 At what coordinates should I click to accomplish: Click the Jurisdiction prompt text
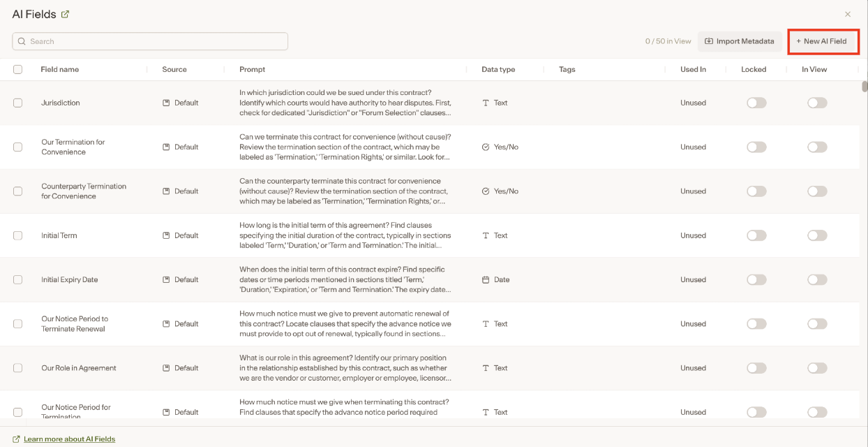[x=345, y=103]
